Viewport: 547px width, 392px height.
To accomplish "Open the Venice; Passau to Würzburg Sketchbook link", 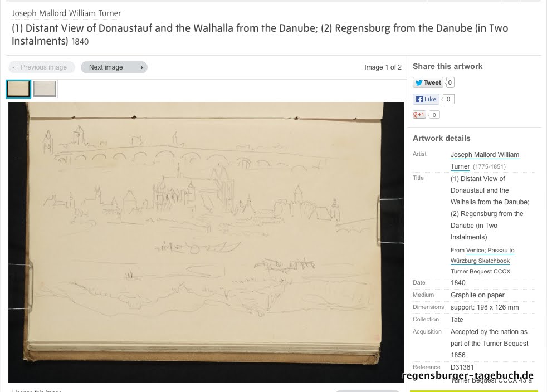I will [x=482, y=255].
